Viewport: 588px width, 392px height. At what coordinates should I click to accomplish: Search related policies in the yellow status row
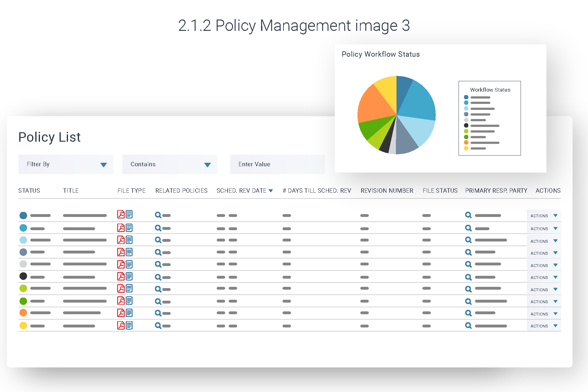click(x=158, y=326)
